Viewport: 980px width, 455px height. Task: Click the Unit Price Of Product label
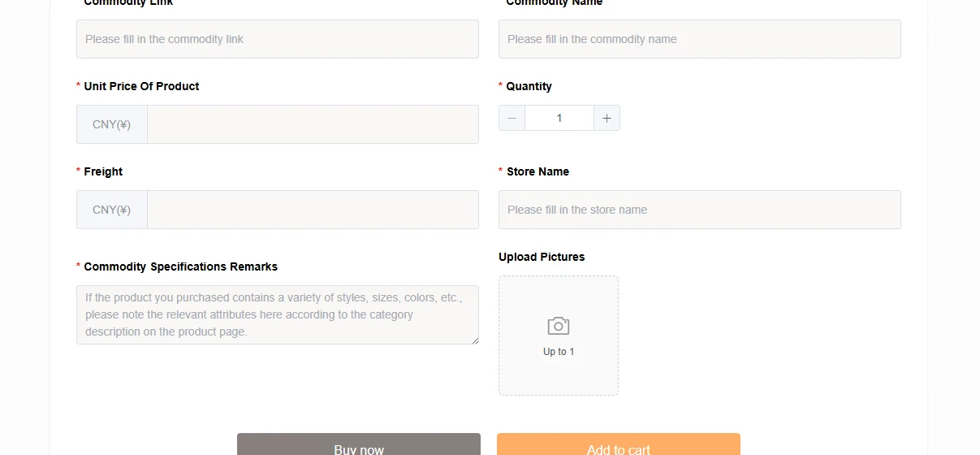point(141,86)
